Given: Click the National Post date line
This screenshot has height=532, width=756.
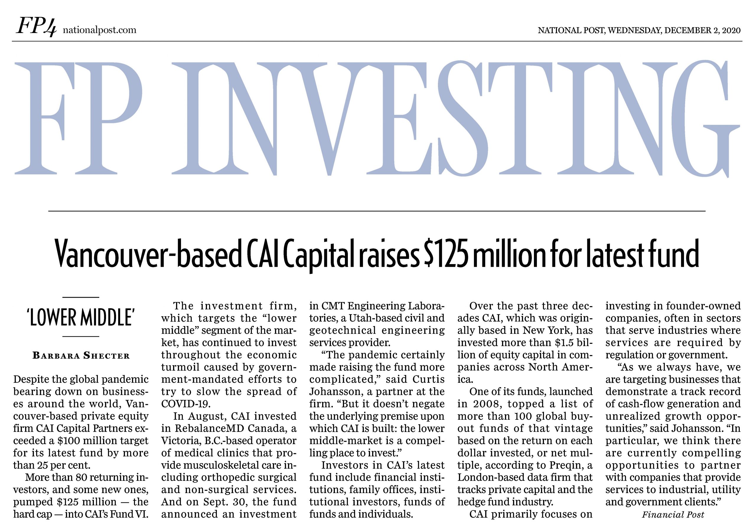Looking at the screenshot, I should click(x=639, y=30).
